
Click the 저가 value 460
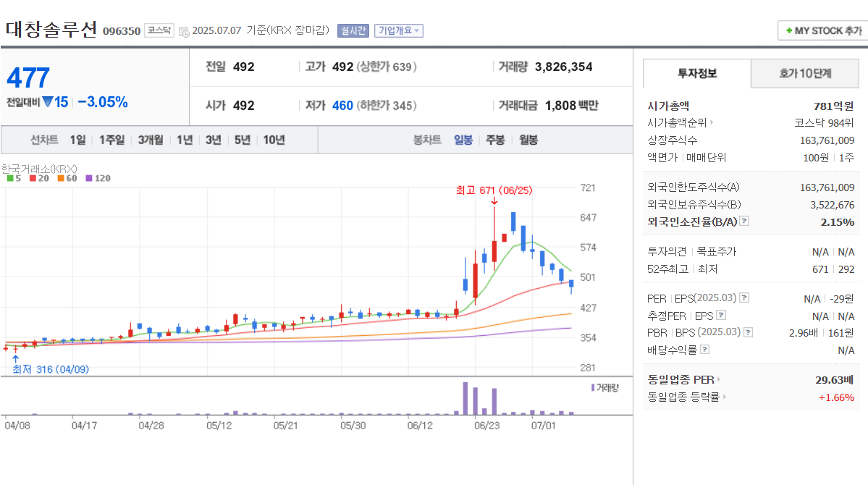click(342, 105)
